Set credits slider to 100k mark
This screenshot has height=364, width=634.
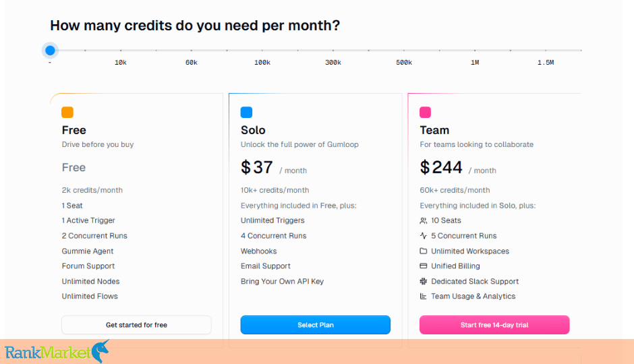[x=262, y=51]
